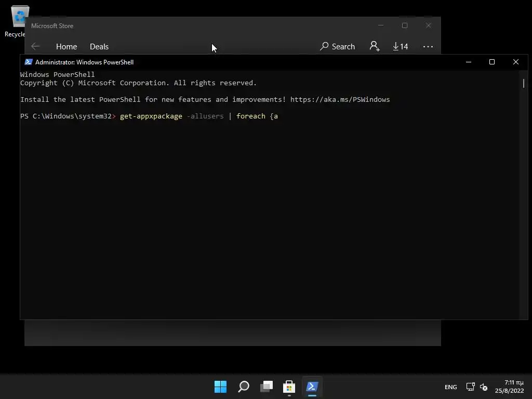Maximize the Administrator PowerShell window
532x399 pixels.
pyautogui.click(x=492, y=62)
